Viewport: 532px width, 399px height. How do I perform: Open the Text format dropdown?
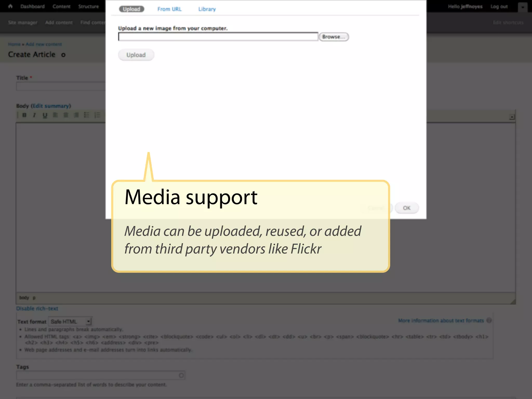coord(71,322)
